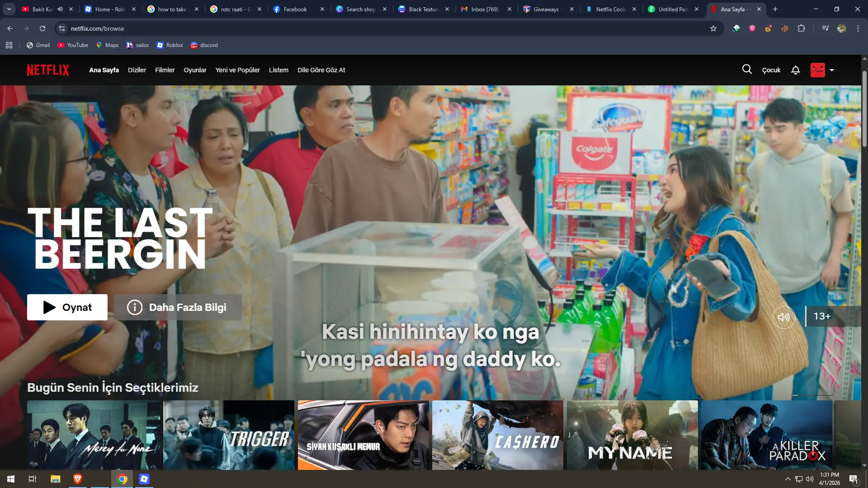Switch to the Inbox (769) Gmail tab
The height and width of the screenshot is (488, 868).
point(486,9)
